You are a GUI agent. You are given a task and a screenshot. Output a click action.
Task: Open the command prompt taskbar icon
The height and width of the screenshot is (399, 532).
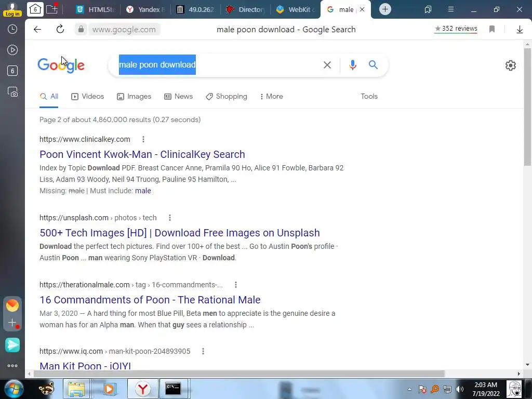click(x=173, y=389)
